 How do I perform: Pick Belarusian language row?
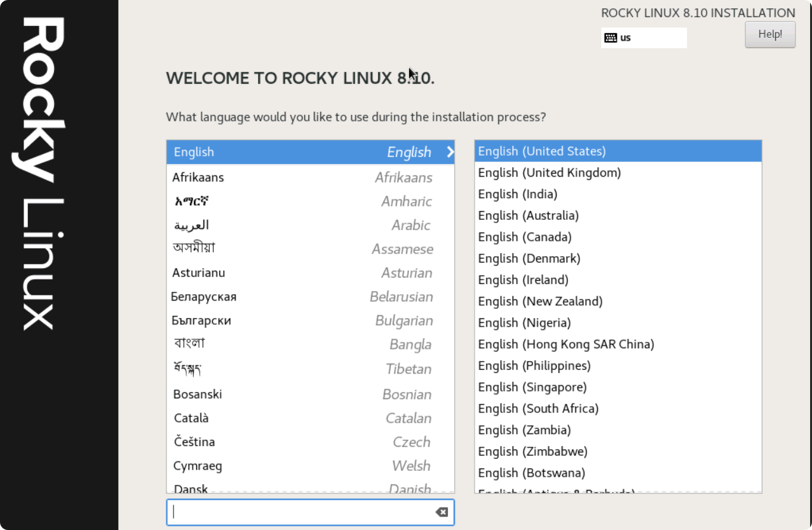[x=311, y=297]
